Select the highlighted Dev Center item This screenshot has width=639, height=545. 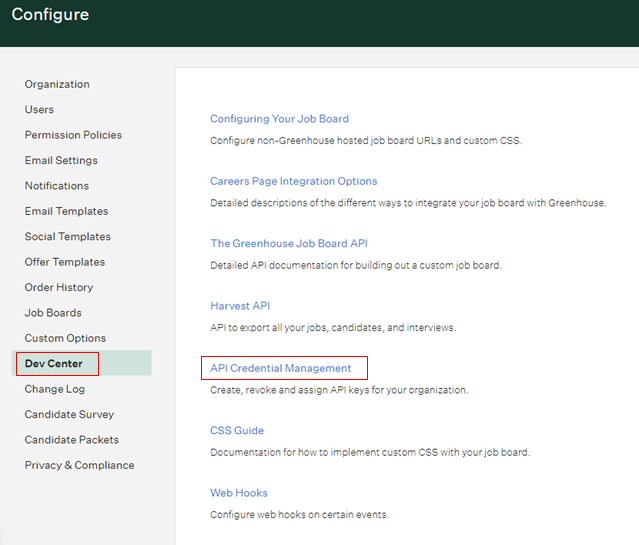(54, 363)
